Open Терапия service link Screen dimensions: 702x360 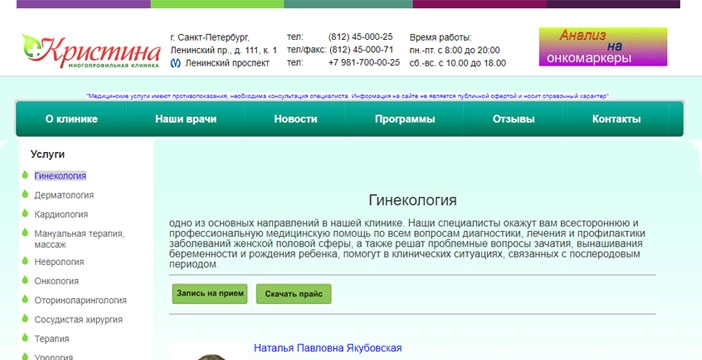tap(51, 339)
